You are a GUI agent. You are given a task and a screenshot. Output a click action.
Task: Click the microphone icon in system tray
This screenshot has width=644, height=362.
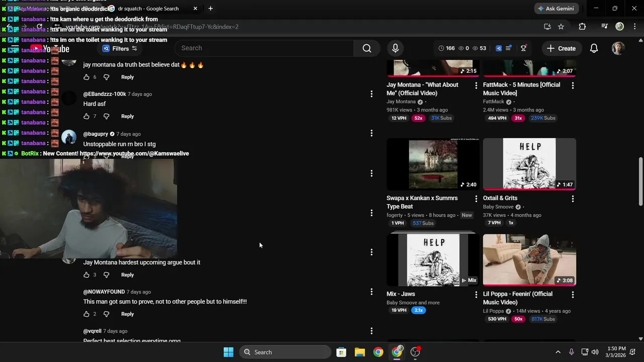[571, 352]
